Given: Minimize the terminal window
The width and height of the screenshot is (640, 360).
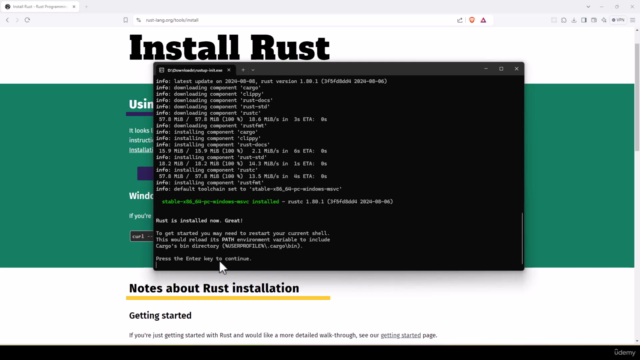Looking at the screenshot, I should pyautogui.click(x=486, y=69).
